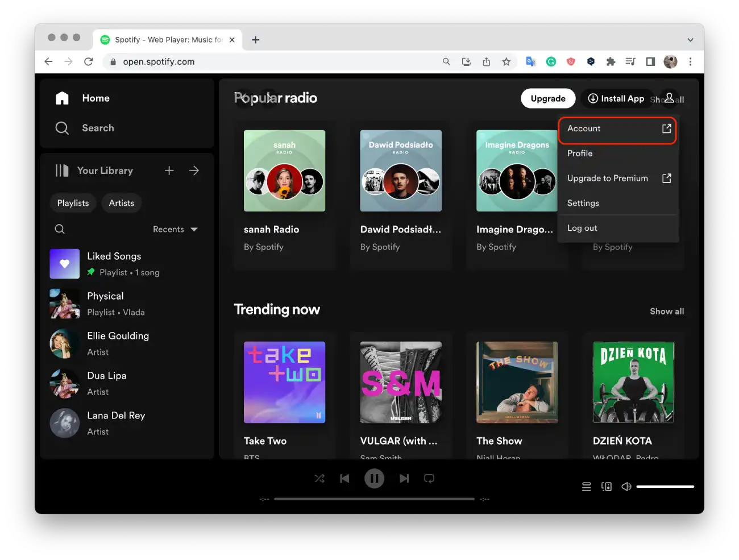Screen dimensions: 739x560
Task: Click Show all for Trending now
Action: pyautogui.click(x=667, y=312)
